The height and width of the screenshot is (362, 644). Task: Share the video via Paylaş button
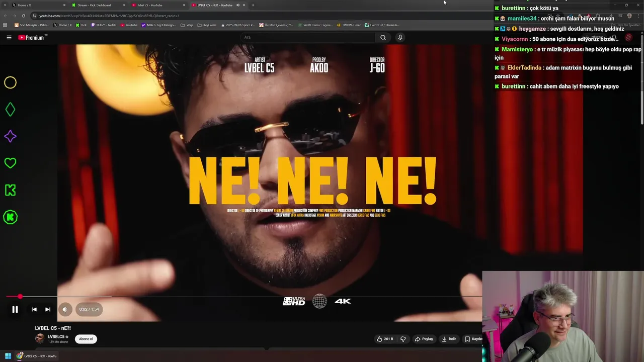point(424,339)
